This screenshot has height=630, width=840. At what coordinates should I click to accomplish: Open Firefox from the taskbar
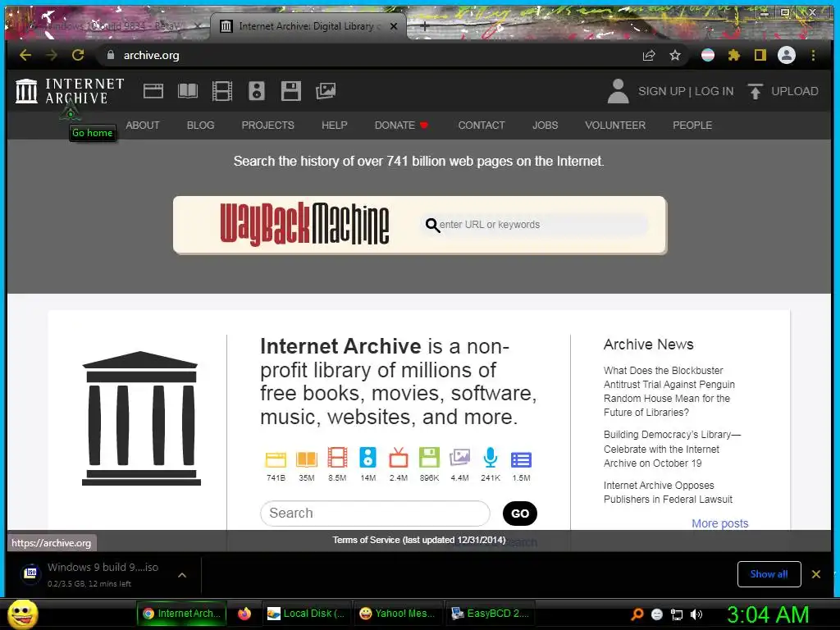point(244,614)
